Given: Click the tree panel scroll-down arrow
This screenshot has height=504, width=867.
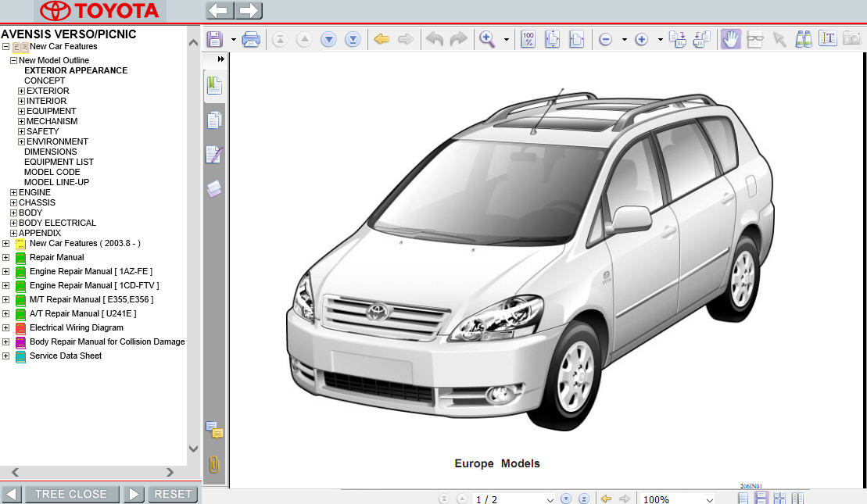Looking at the screenshot, I should (x=194, y=449).
